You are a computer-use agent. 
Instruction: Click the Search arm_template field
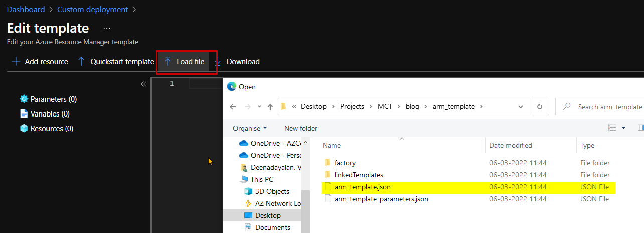click(x=599, y=107)
